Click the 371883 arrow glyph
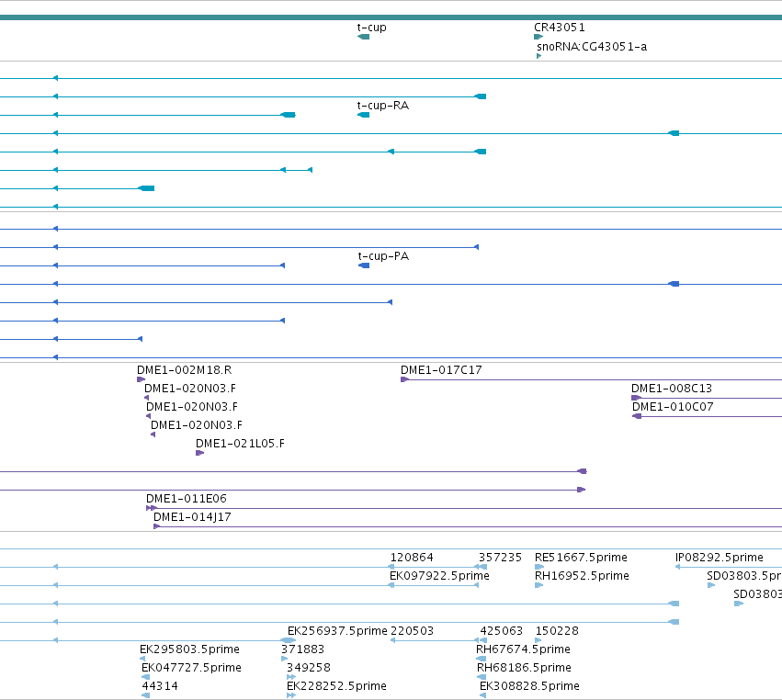Viewport: 782px width, 700px height. coord(284,659)
